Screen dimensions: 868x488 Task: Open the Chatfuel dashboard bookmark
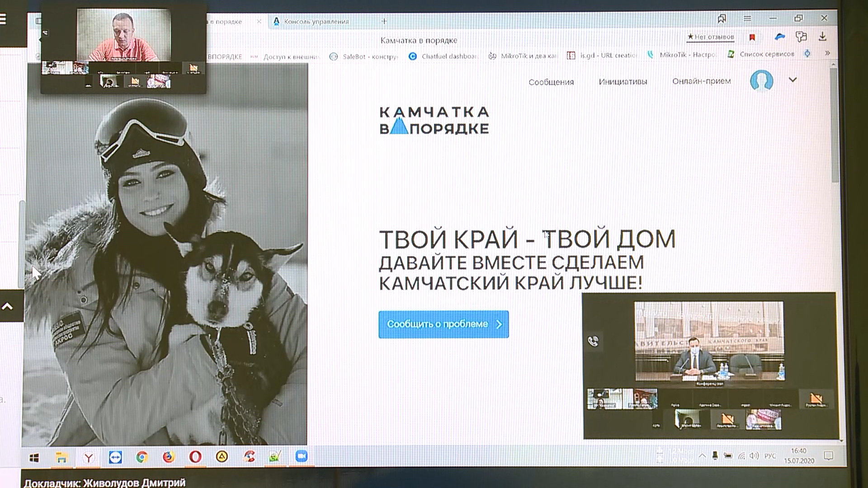click(443, 56)
